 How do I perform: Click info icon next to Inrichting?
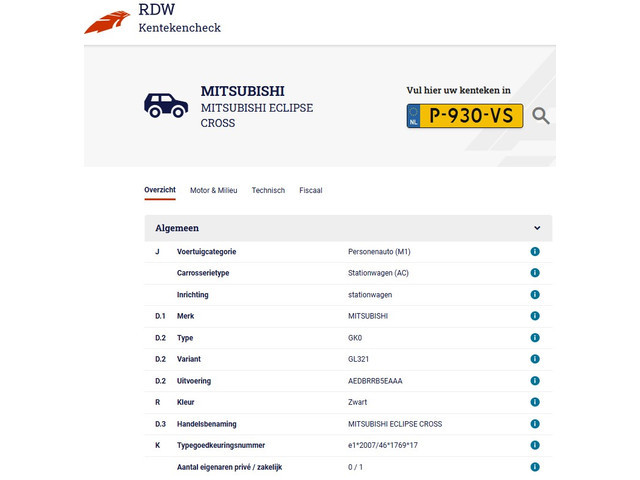pyautogui.click(x=535, y=295)
